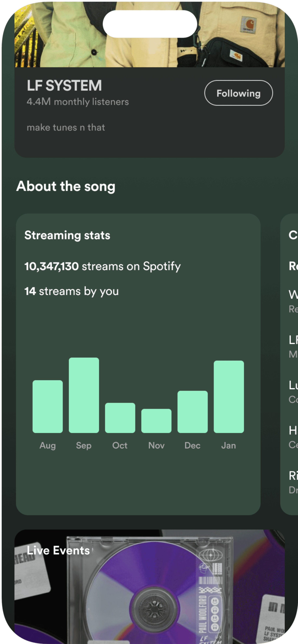Tap the 4.4M monthly listeners text
298x644 pixels.
[78, 102]
